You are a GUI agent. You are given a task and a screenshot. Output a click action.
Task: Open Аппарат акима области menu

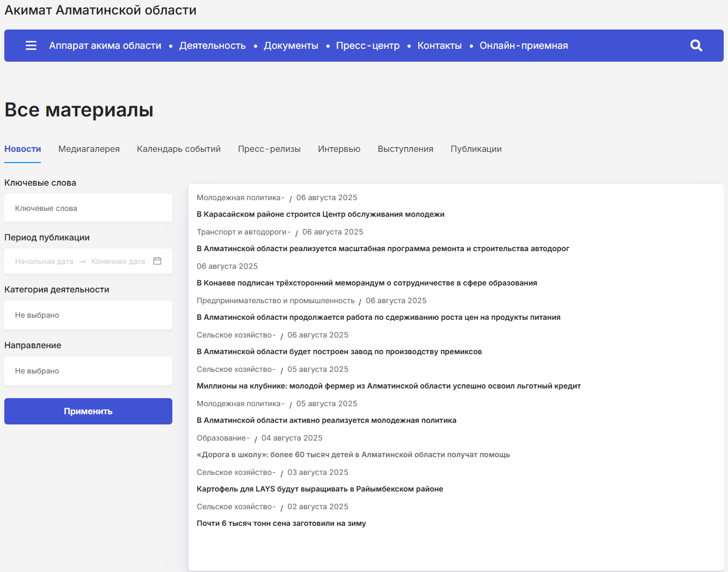click(105, 46)
